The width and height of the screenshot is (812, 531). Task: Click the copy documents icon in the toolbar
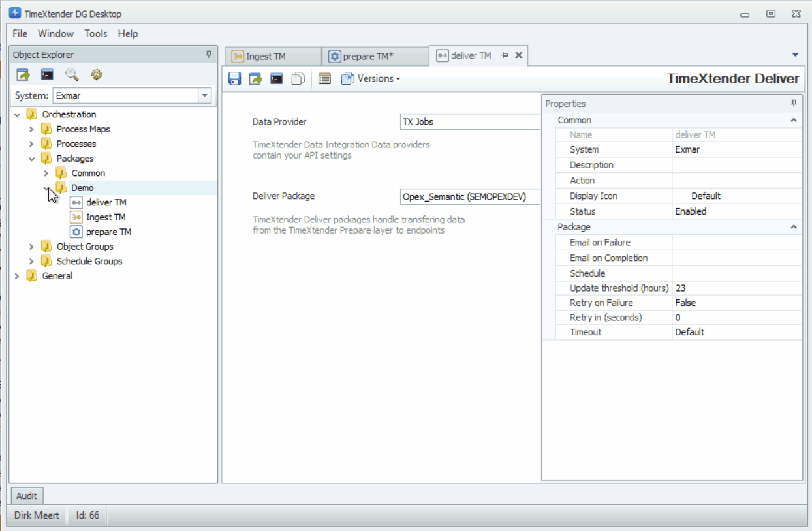pos(298,78)
